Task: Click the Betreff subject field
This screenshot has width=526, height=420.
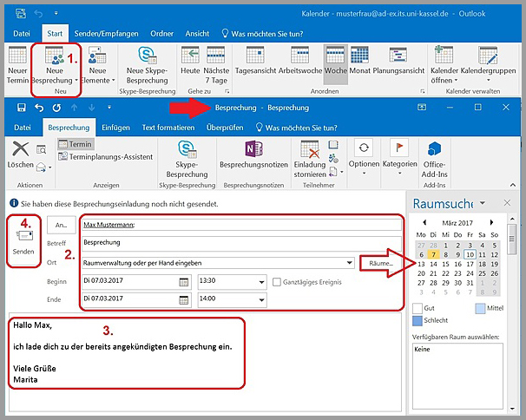Action: [x=240, y=243]
